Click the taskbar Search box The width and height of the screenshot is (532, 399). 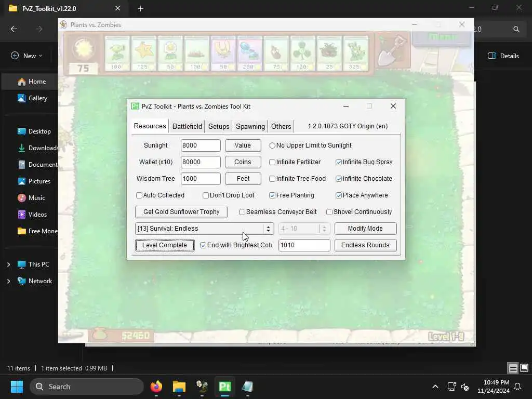tap(87, 387)
